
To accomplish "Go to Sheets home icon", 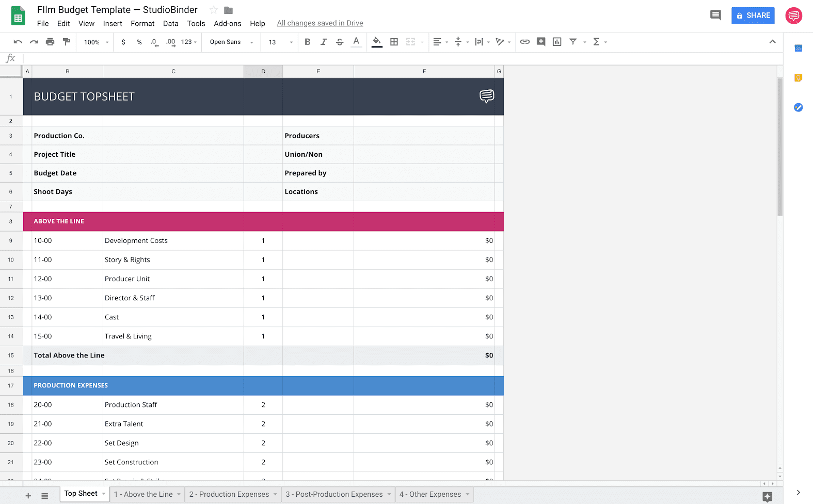I will [x=18, y=16].
